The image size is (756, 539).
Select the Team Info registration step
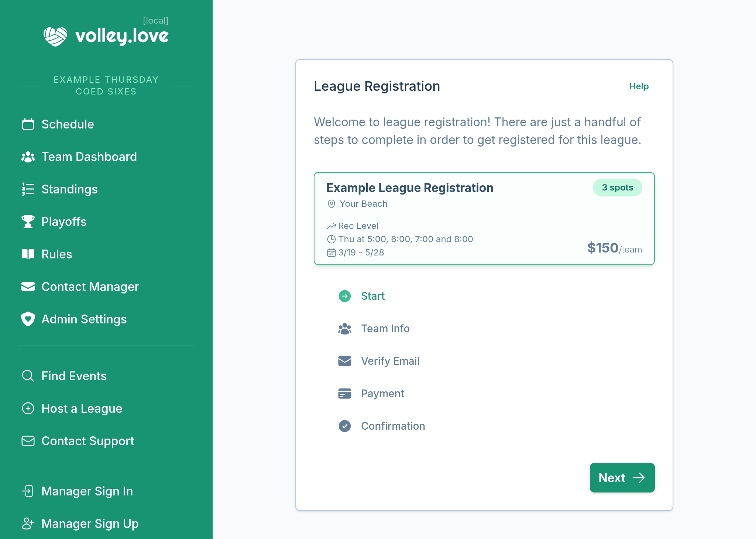pos(385,329)
